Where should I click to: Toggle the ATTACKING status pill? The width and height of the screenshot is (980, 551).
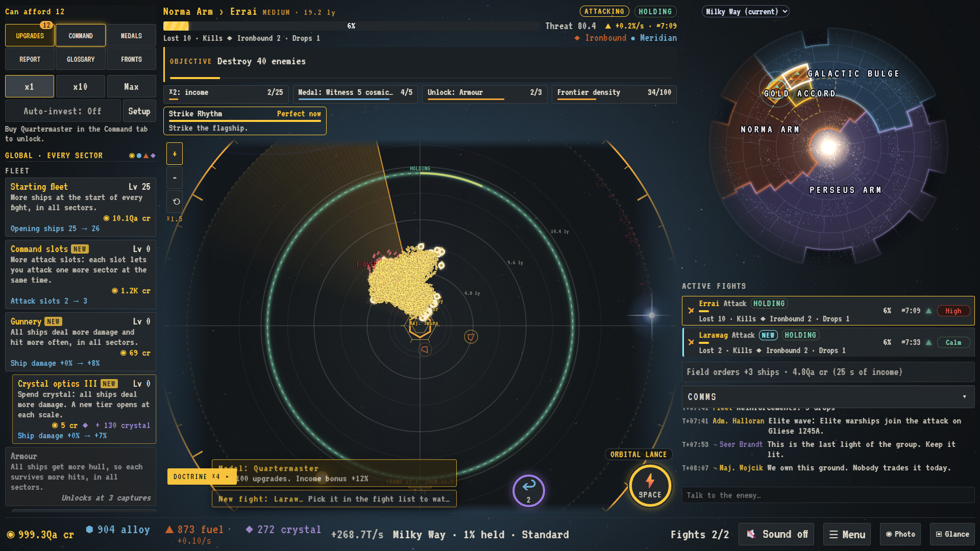pos(604,11)
